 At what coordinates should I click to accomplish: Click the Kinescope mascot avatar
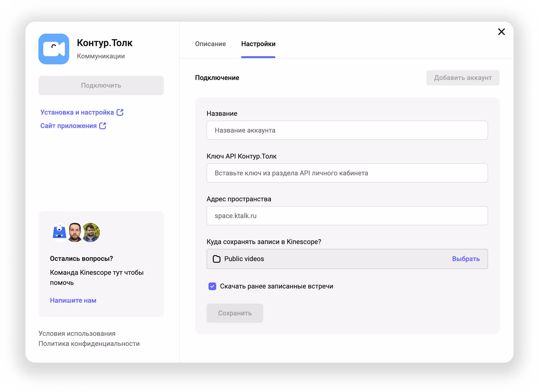tap(60, 232)
